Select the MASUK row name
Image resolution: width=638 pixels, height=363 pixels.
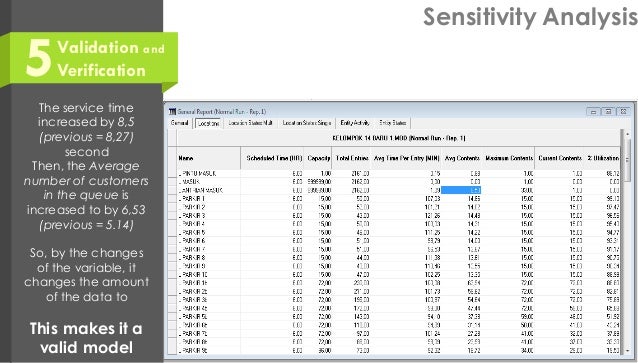pyautogui.click(x=190, y=182)
